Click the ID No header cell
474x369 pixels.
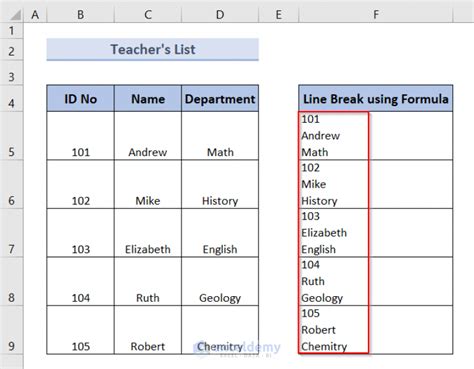click(80, 99)
